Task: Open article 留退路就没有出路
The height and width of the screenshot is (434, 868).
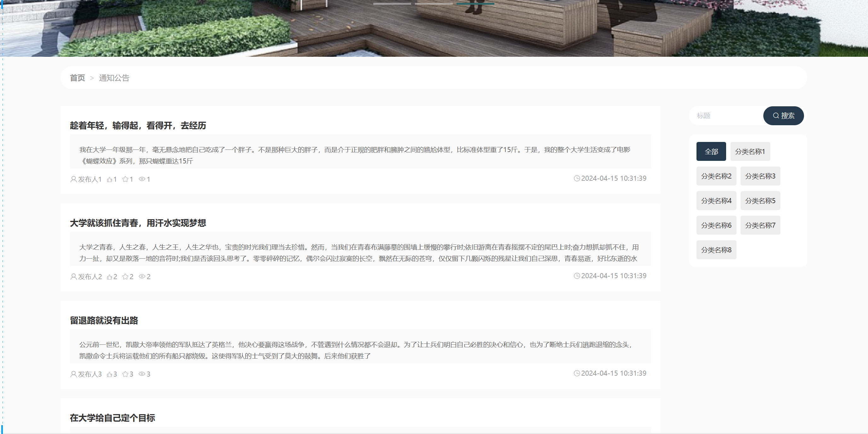Action: point(104,320)
